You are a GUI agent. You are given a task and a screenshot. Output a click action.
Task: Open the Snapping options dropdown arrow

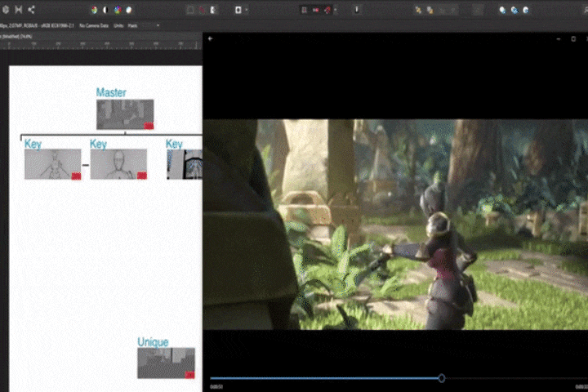point(336,10)
